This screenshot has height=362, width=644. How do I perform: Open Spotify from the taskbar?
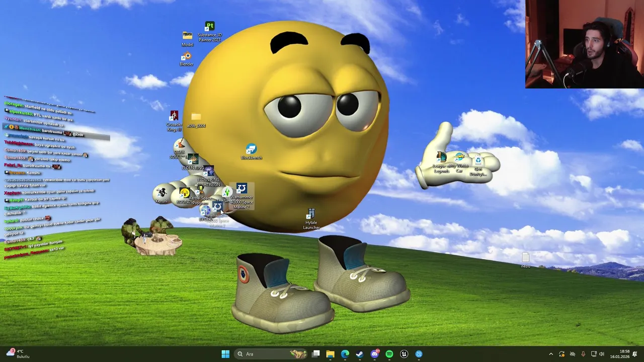tap(389, 354)
